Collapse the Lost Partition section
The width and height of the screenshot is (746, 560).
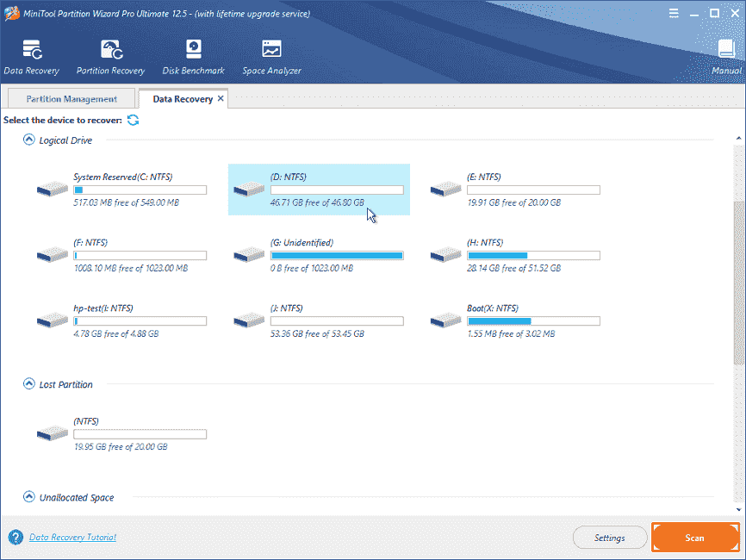29,383
